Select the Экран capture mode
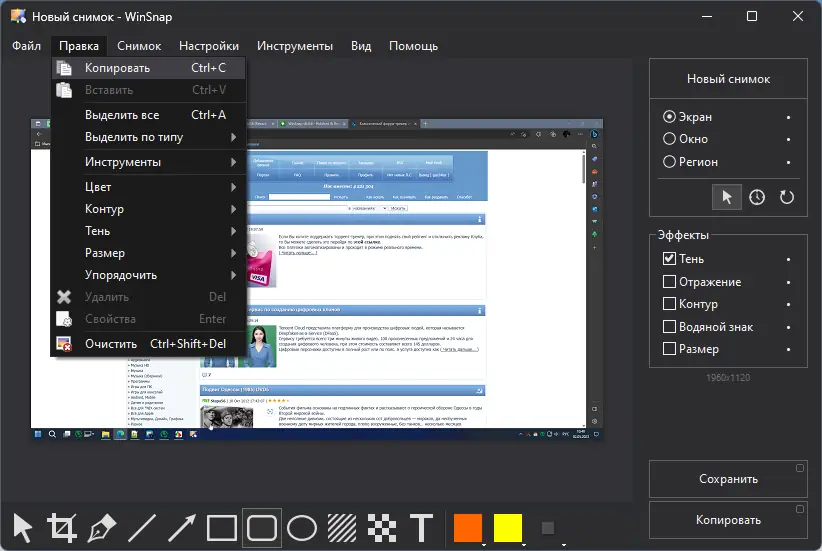 pos(687,117)
